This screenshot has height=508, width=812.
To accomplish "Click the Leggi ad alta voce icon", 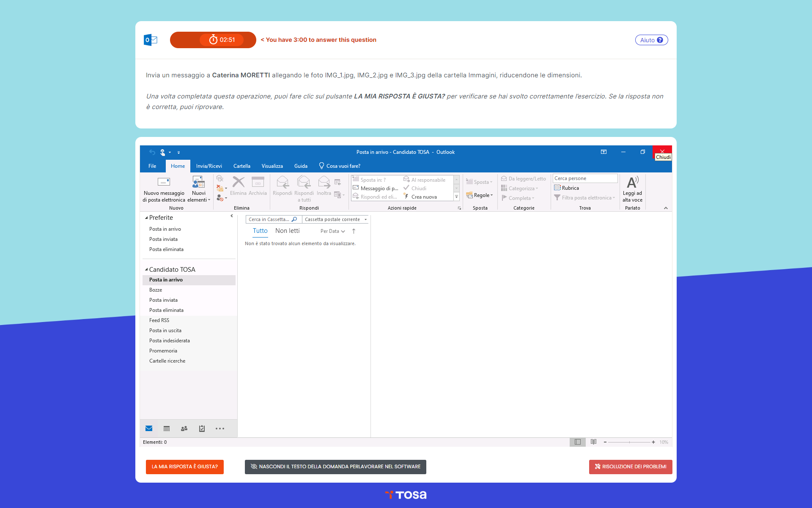I will 632,182.
